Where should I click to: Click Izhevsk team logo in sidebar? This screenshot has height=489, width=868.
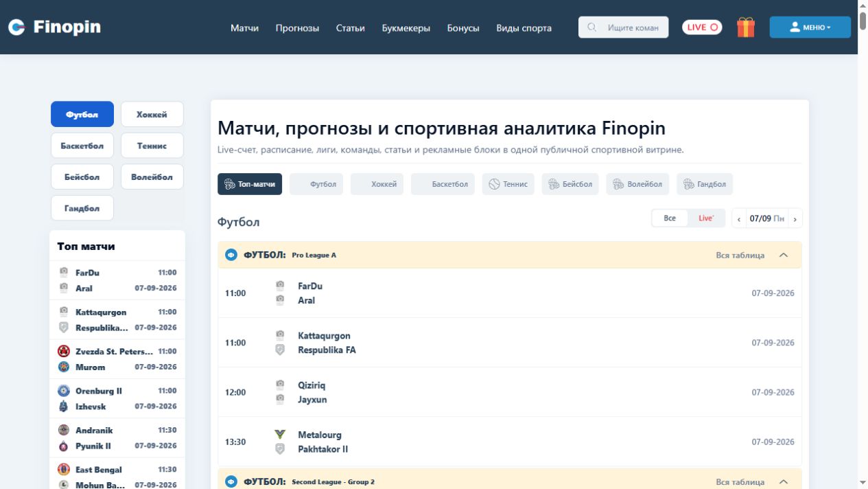[64, 407]
